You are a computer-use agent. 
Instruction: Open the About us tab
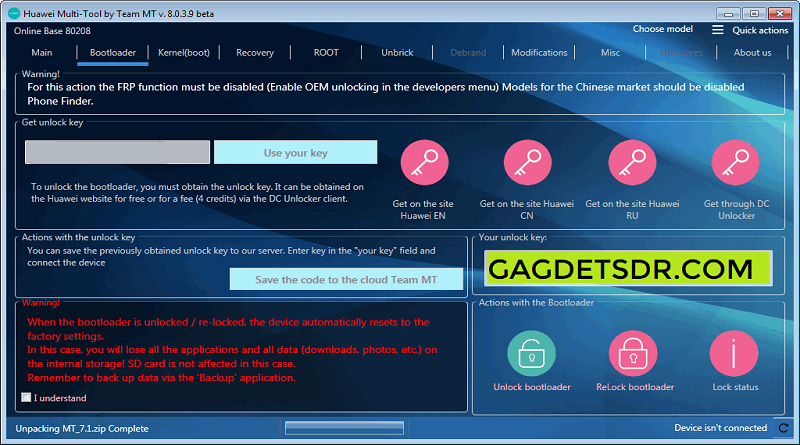tap(753, 53)
